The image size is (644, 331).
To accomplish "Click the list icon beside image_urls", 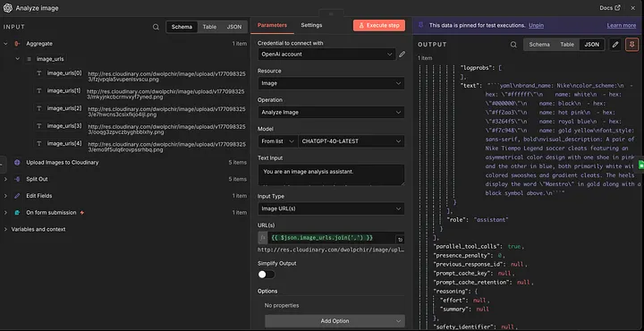I will (x=29, y=59).
